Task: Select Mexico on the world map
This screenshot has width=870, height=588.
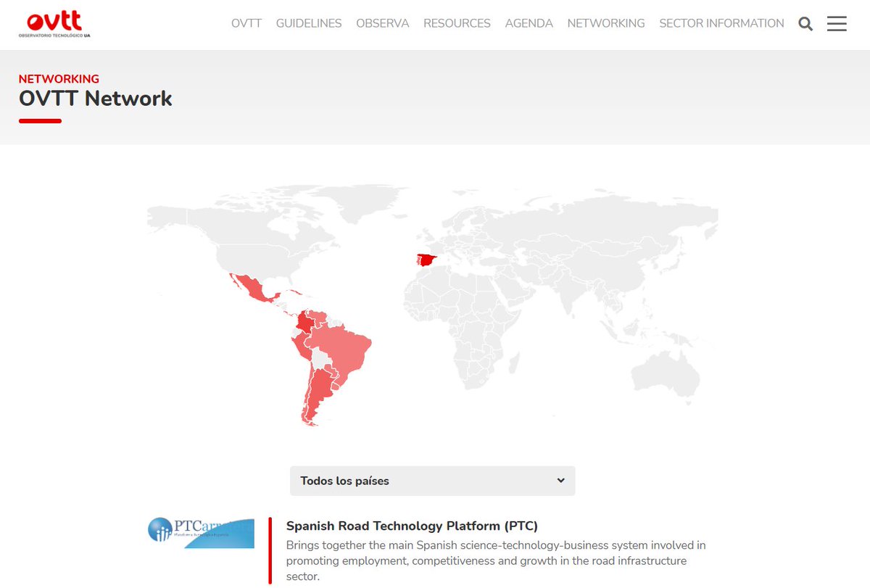Action: pyautogui.click(x=255, y=288)
